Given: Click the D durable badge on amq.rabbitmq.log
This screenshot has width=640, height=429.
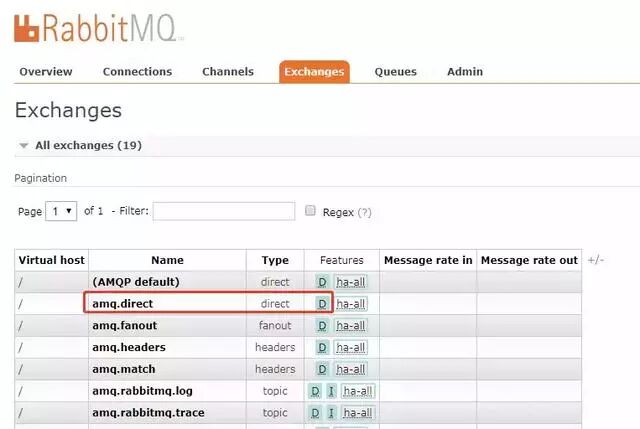Looking at the screenshot, I should (x=315, y=391).
